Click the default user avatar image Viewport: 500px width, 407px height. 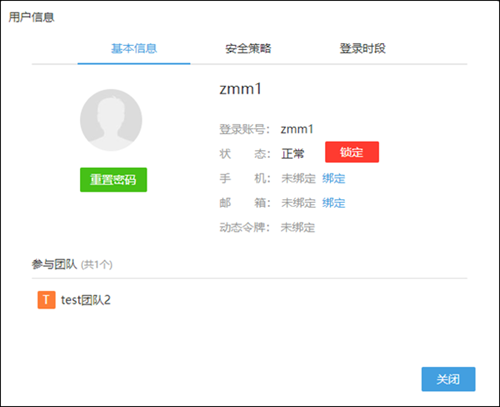(111, 120)
